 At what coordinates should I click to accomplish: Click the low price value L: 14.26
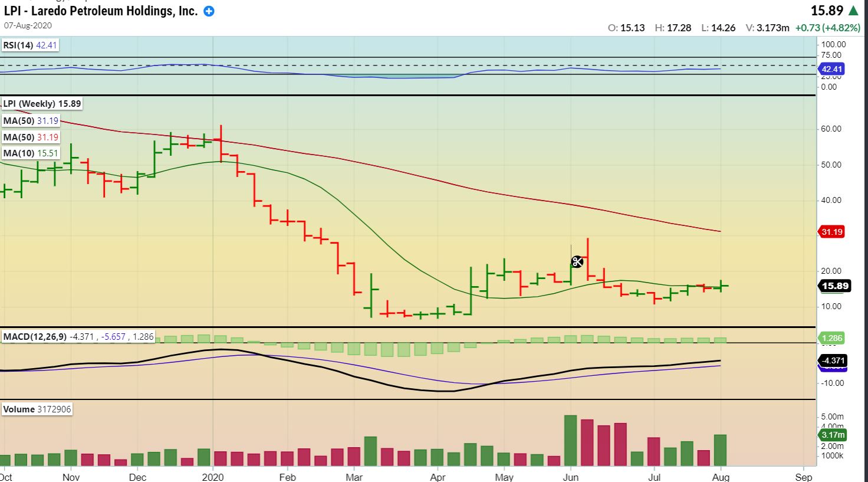[718, 28]
